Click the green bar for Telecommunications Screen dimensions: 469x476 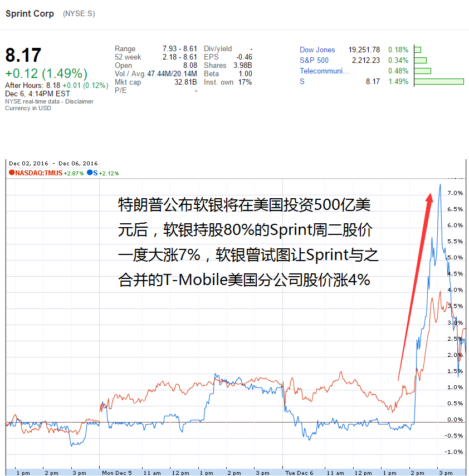click(x=423, y=71)
